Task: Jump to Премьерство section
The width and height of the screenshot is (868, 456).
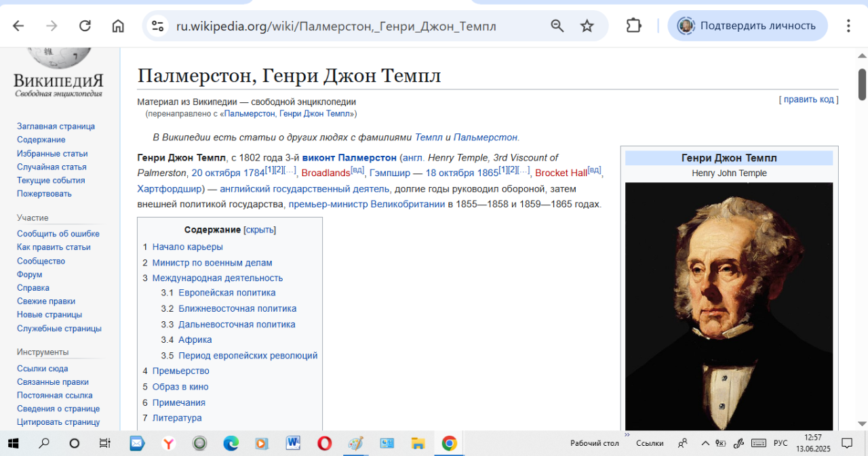Action: pos(180,371)
